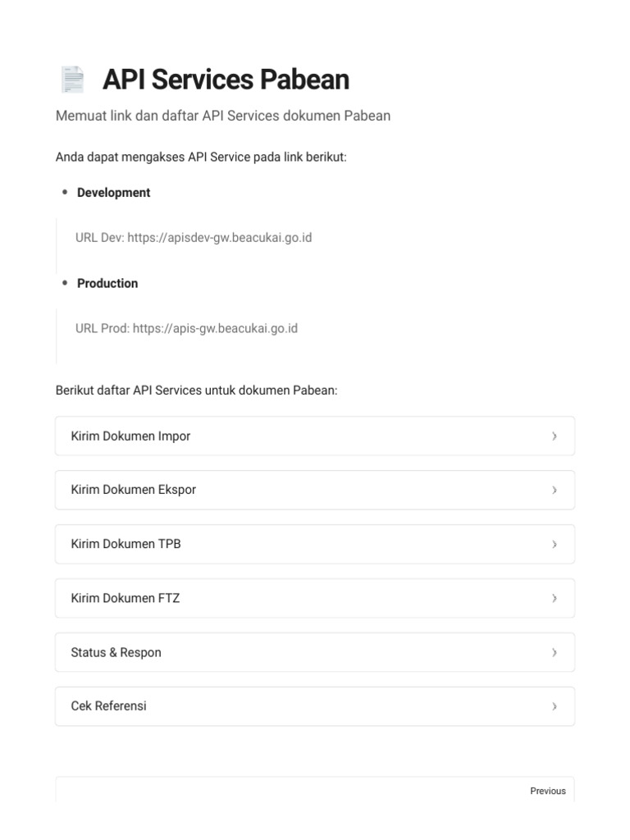
Task: Open the Kirim Dokumen Impor entry
Action: point(131,436)
